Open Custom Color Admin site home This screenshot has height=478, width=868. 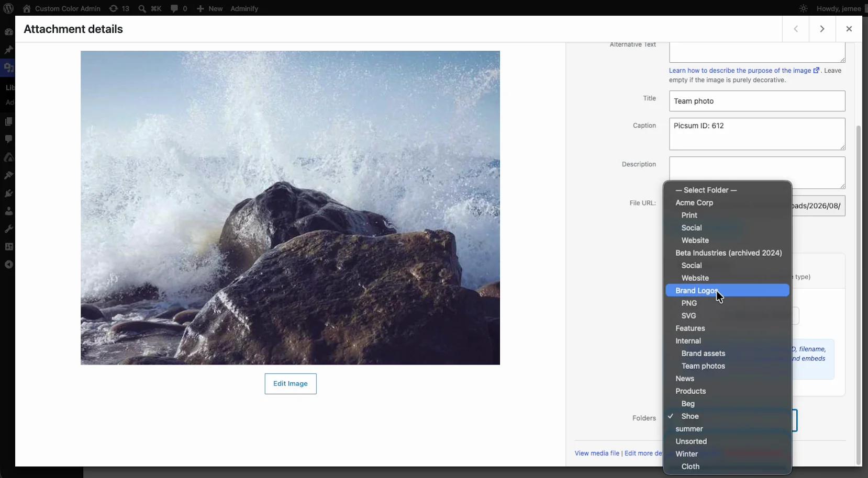click(x=61, y=8)
